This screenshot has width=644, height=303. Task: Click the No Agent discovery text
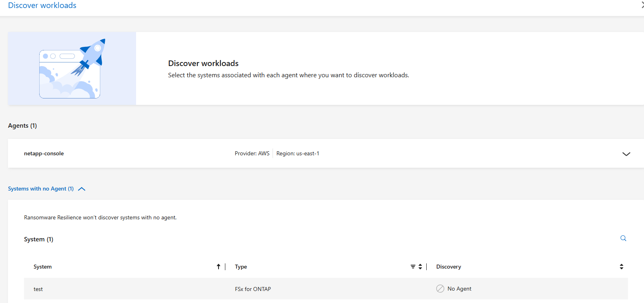(x=459, y=289)
